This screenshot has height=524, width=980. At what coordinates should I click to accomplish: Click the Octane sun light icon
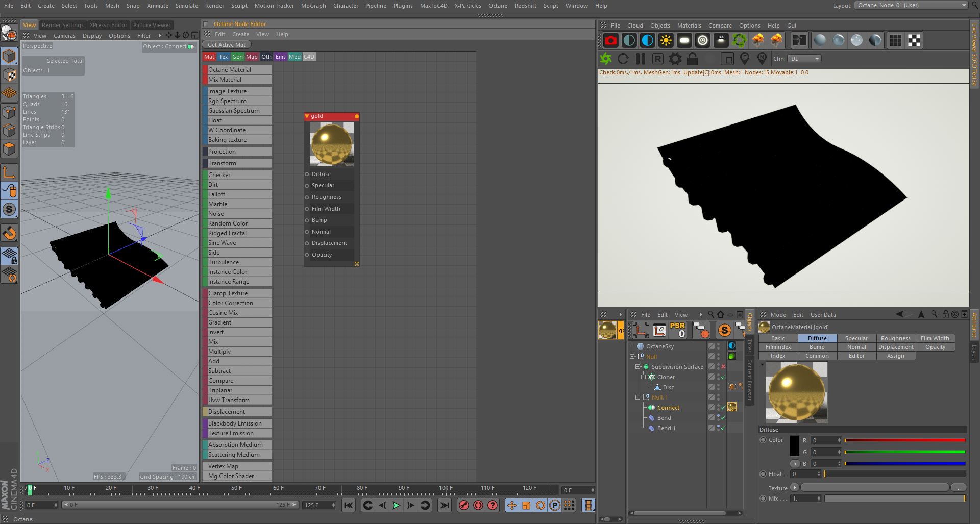click(x=666, y=40)
